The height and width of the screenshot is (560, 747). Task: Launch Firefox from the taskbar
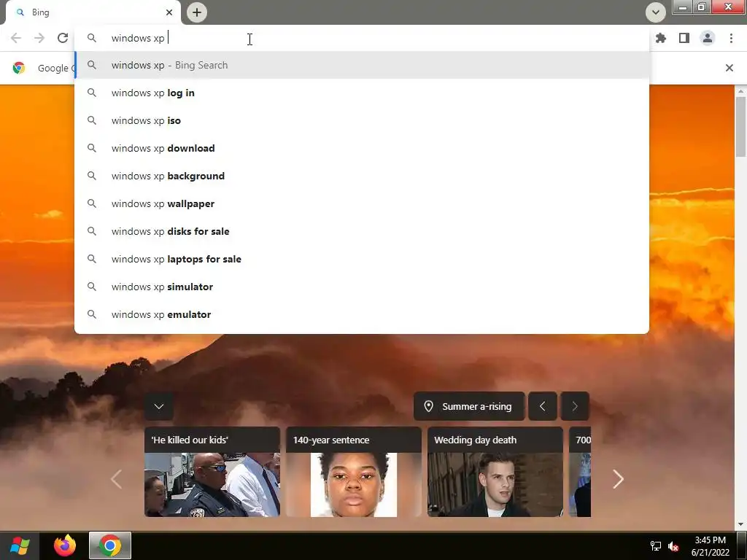[x=65, y=545]
